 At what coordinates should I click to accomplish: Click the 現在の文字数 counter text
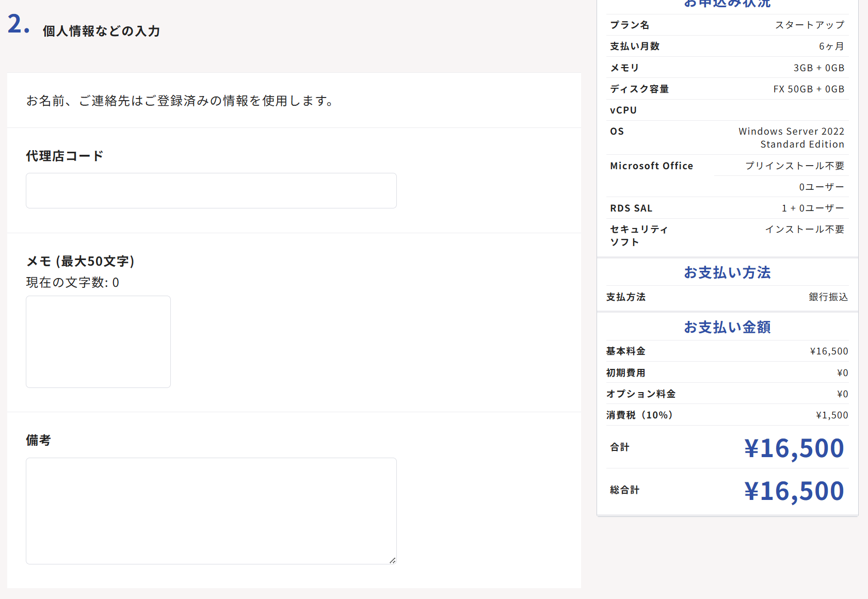tap(72, 283)
